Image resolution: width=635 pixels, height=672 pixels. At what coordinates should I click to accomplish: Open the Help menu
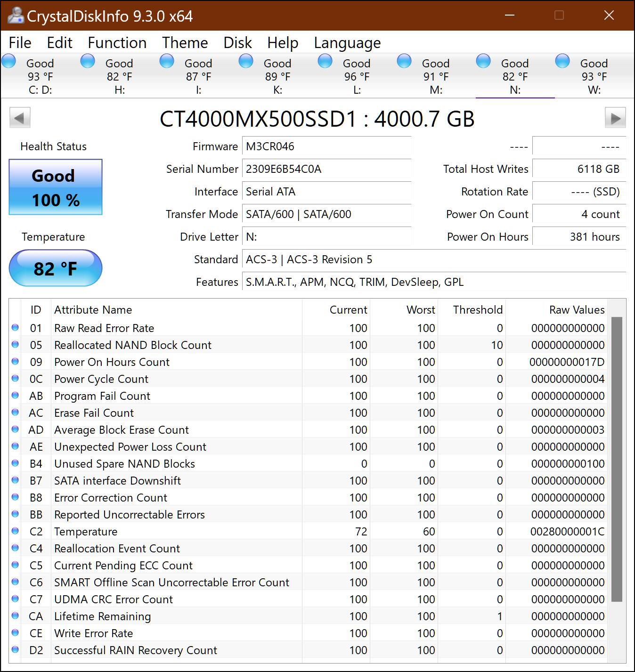pyautogui.click(x=282, y=42)
